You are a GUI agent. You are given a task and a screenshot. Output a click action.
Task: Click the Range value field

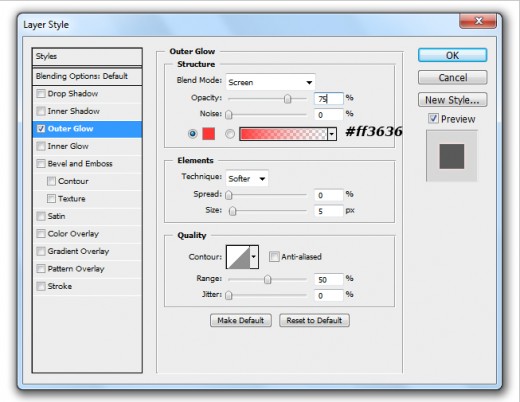pyautogui.click(x=329, y=279)
